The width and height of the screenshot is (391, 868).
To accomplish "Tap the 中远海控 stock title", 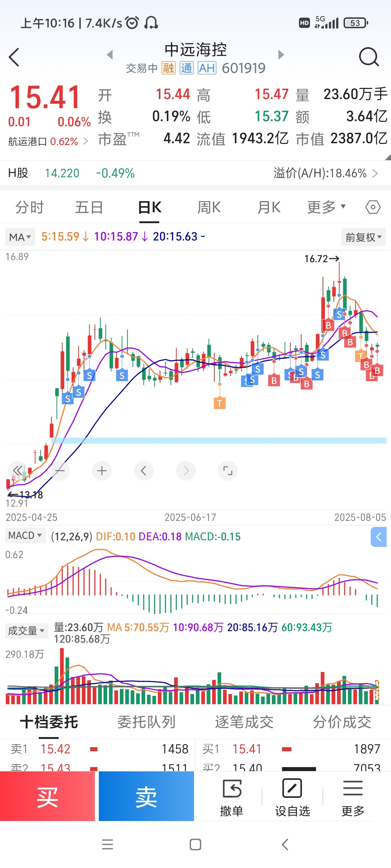I will click(195, 50).
